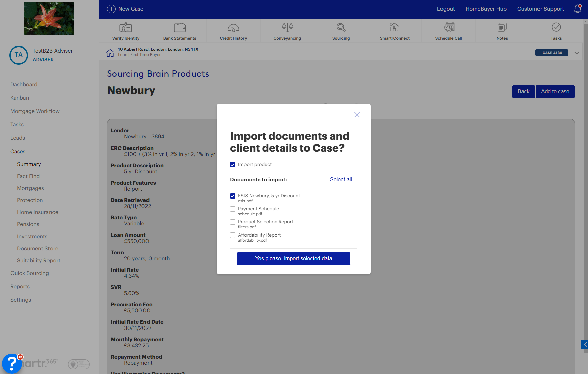The width and height of the screenshot is (588, 374).
Task: Open the Credit History gauge icon
Action: [233, 27]
